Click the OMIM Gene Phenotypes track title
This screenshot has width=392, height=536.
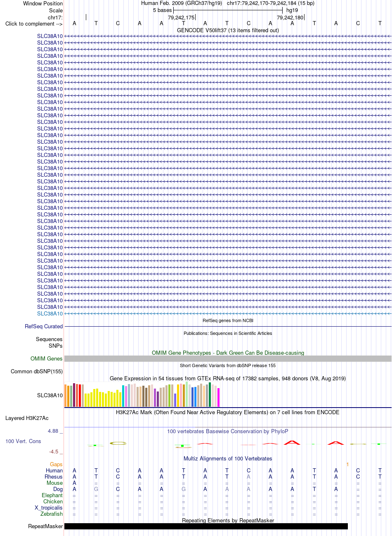tap(228, 353)
